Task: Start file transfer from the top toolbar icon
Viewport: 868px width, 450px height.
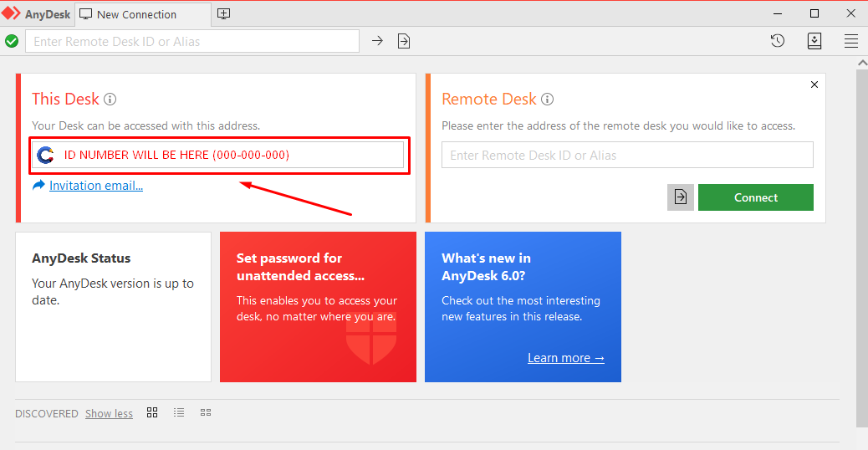Action: pyautogui.click(x=404, y=41)
